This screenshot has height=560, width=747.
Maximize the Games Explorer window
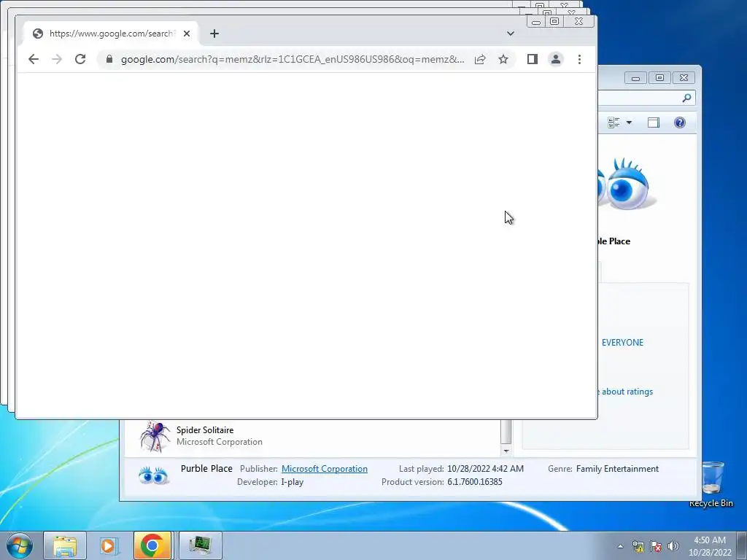(659, 77)
